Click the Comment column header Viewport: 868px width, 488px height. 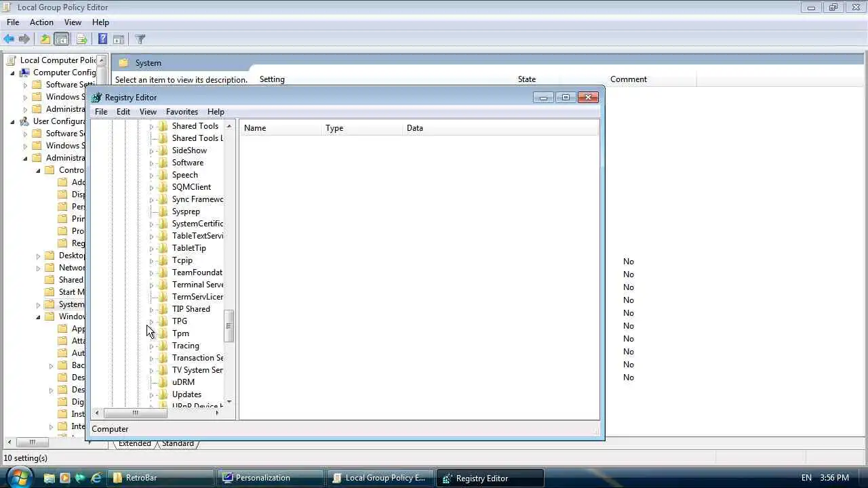click(x=629, y=79)
